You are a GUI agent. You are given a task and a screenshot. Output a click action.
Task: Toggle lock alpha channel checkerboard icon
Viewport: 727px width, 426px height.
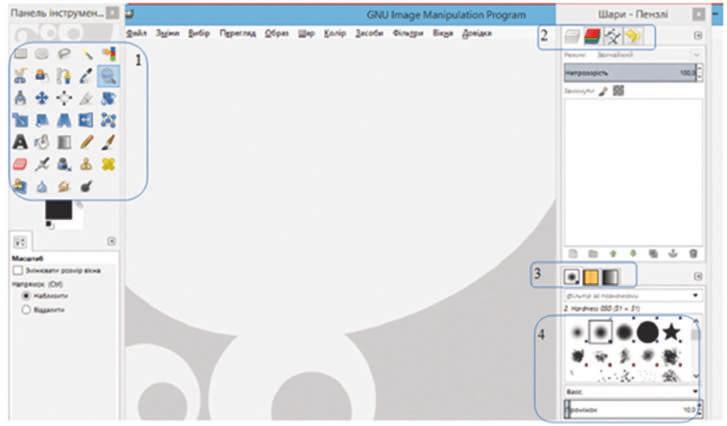619,90
